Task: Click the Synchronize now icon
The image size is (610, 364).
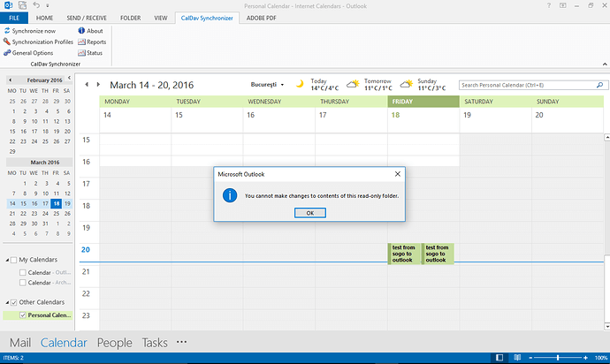Action: click(x=7, y=30)
